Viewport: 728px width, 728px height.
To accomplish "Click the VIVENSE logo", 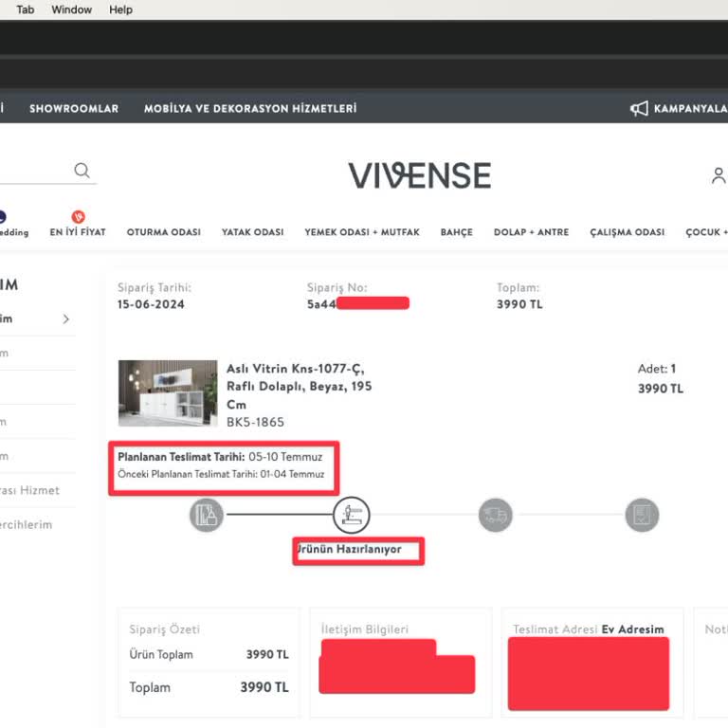I will [x=420, y=175].
